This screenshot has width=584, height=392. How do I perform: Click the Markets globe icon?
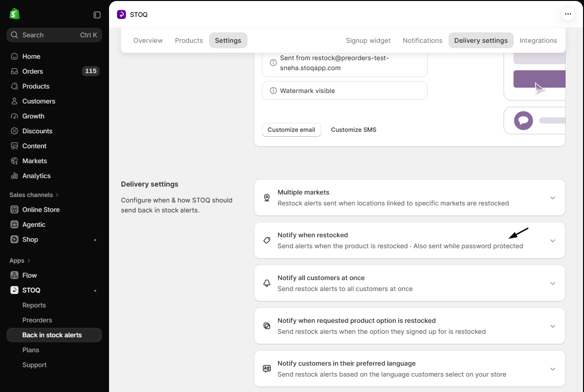(x=14, y=161)
